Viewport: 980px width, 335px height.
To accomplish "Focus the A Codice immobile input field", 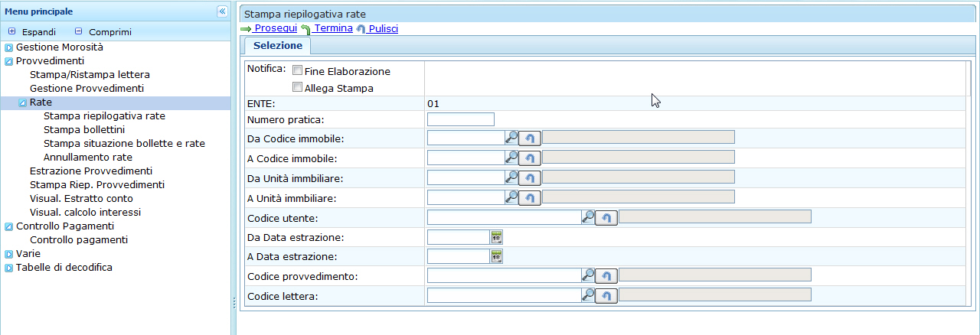I will coord(466,157).
